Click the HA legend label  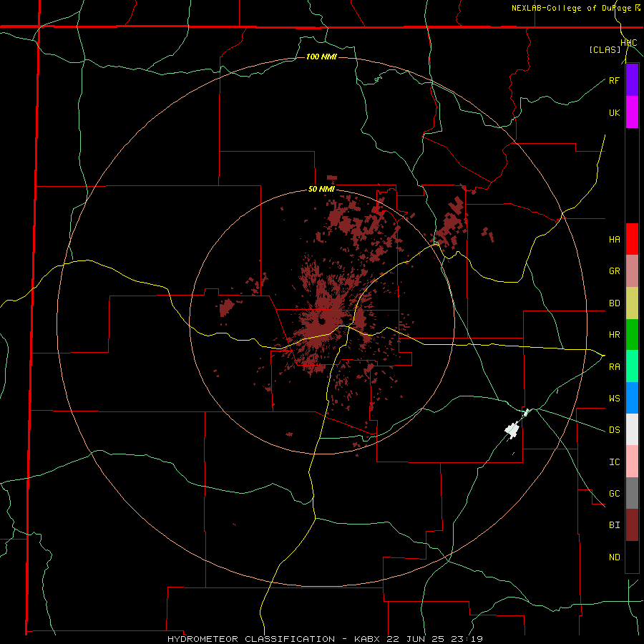(x=614, y=240)
